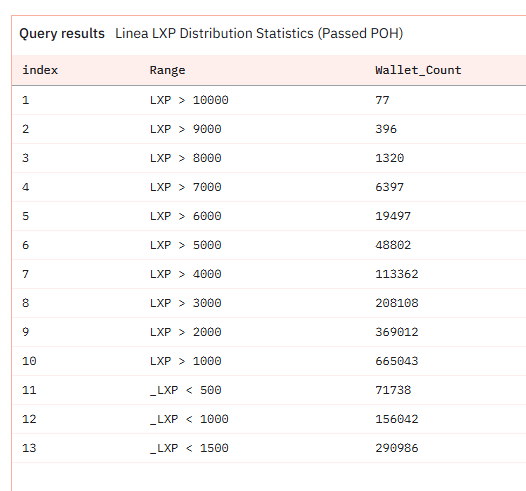Open 'Linea LXP Distribution Statistics (Passed POH)' query title
The height and width of the screenshot is (491, 526).
[x=259, y=34]
